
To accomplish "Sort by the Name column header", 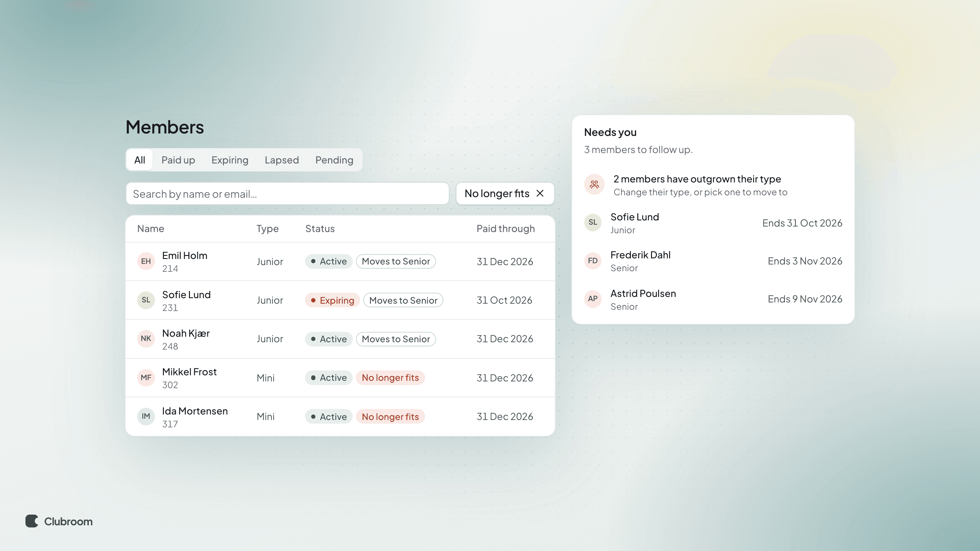I will 151,229.
